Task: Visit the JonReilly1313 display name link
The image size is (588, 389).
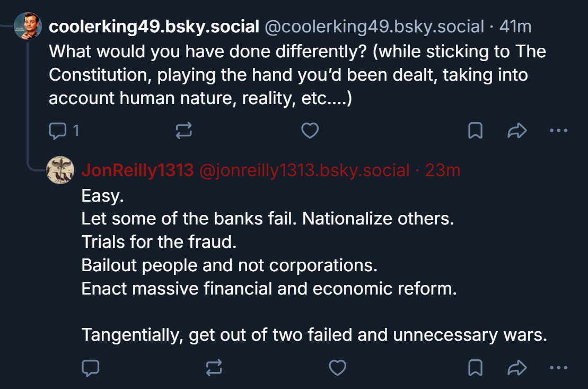Action: click(137, 170)
